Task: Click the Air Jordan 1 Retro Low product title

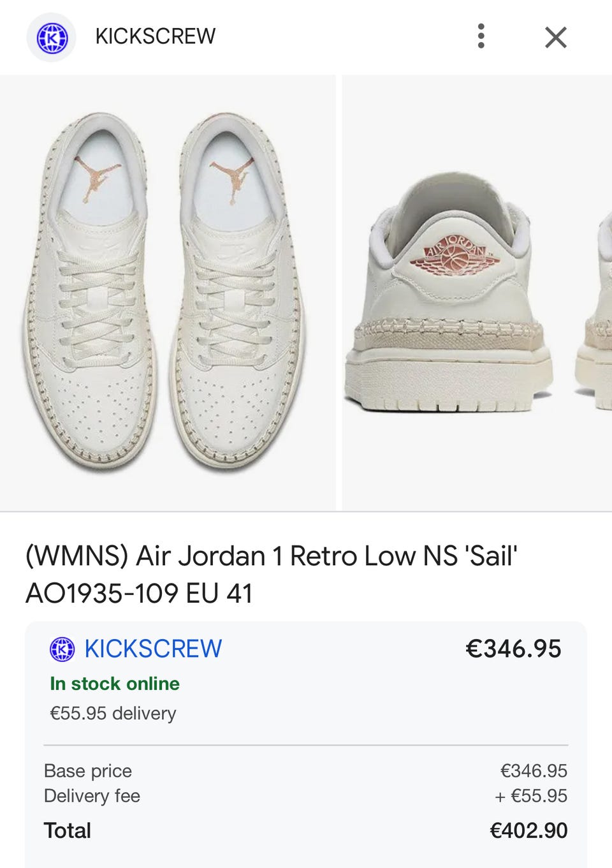Action: point(272,575)
